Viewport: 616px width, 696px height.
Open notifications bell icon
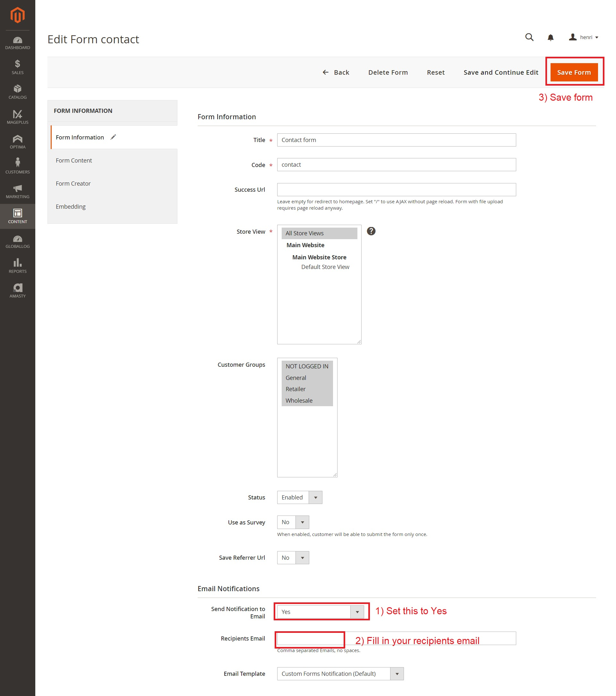point(550,38)
